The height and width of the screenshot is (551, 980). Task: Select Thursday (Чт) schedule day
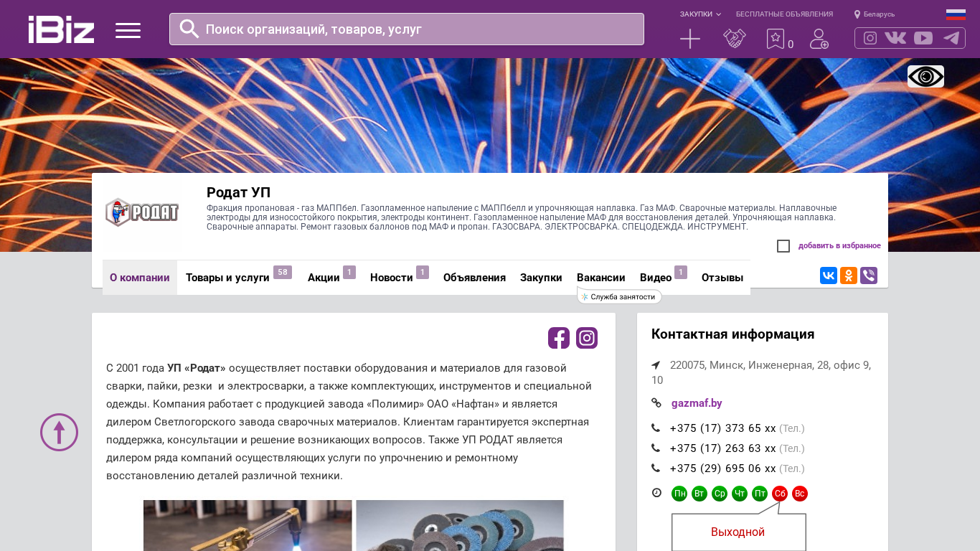[x=740, y=494]
